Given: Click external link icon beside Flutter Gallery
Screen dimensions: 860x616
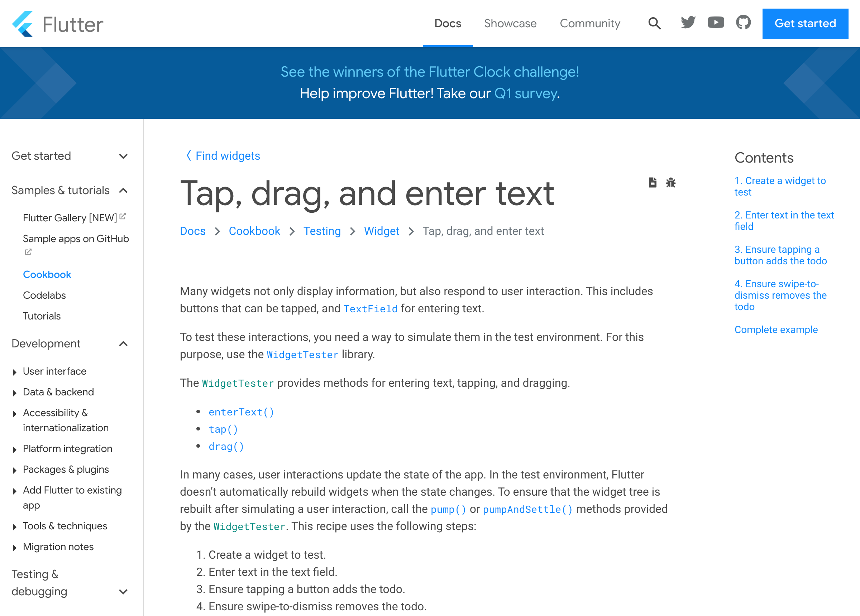Looking at the screenshot, I should point(123,216).
